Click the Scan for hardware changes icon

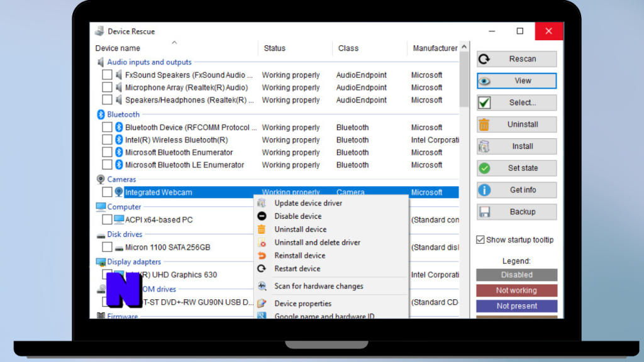pos(262,286)
